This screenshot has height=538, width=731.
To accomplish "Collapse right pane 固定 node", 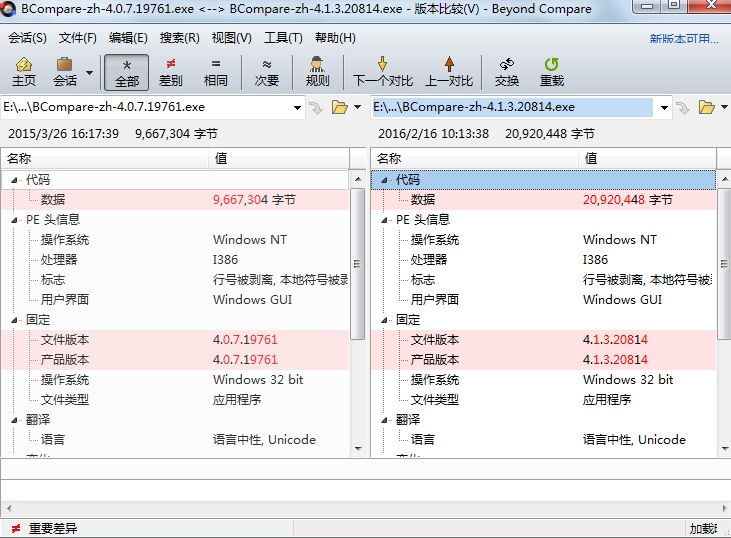I will tap(384, 320).
